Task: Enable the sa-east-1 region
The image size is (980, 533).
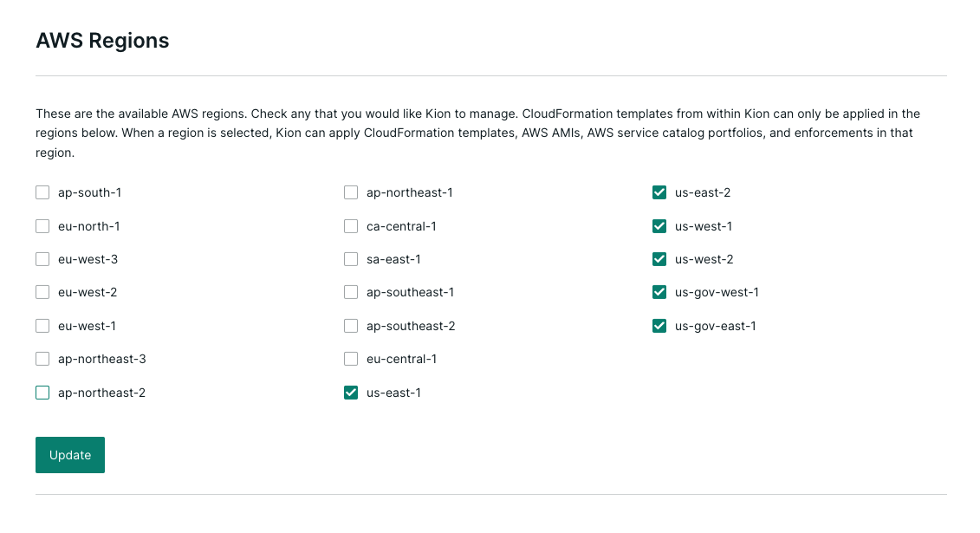Action: click(351, 259)
